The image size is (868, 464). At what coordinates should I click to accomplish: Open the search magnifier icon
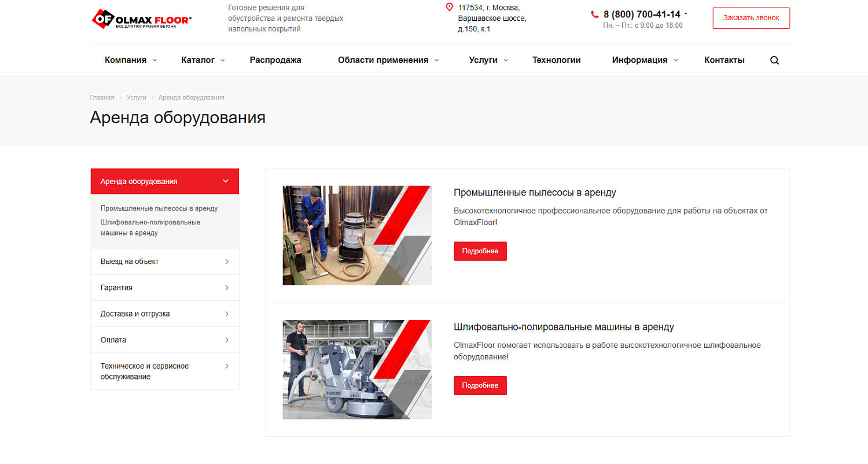click(x=774, y=60)
